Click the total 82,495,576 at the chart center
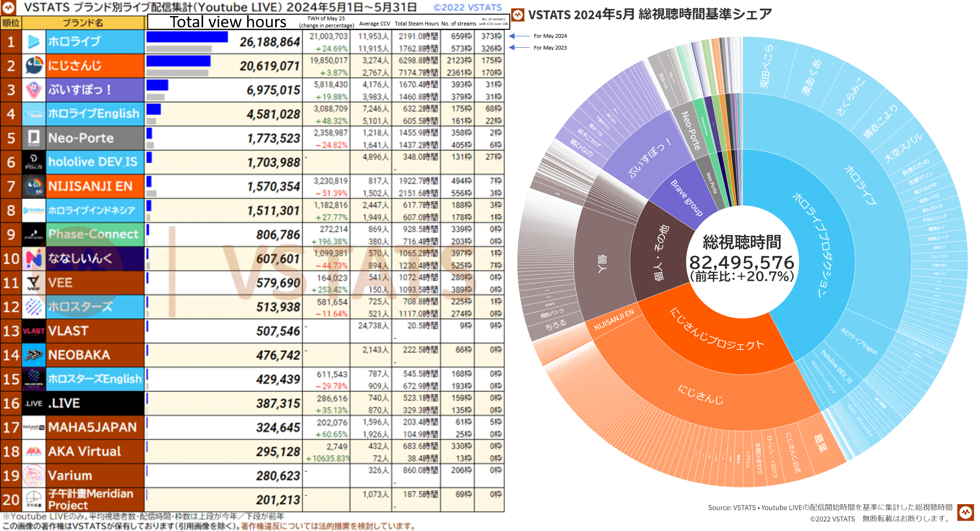The width and height of the screenshot is (980, 531). point(742,262)
